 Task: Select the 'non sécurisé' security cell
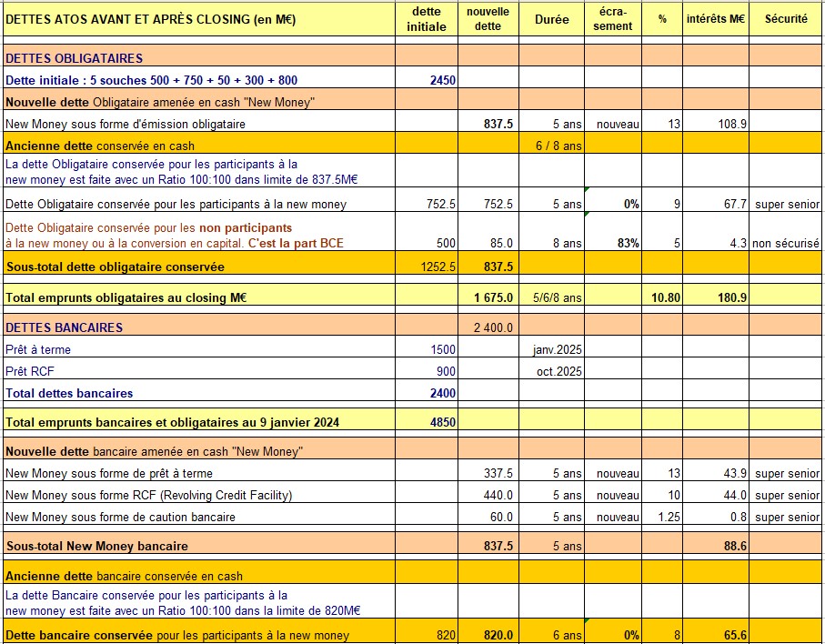(786, 243)
